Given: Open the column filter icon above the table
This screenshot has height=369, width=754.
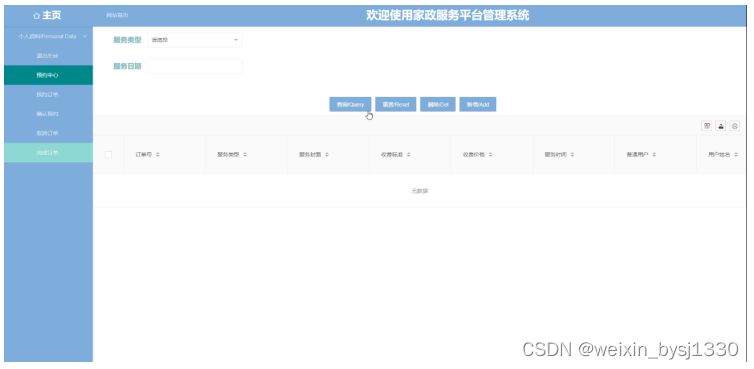Looking at the screenshot, I should [x=707, y=126].
